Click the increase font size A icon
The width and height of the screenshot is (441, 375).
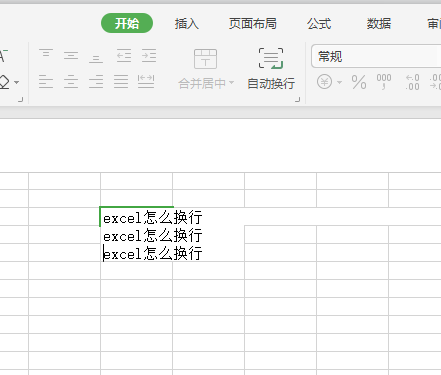pyautogui.click(x=3, y=56)
